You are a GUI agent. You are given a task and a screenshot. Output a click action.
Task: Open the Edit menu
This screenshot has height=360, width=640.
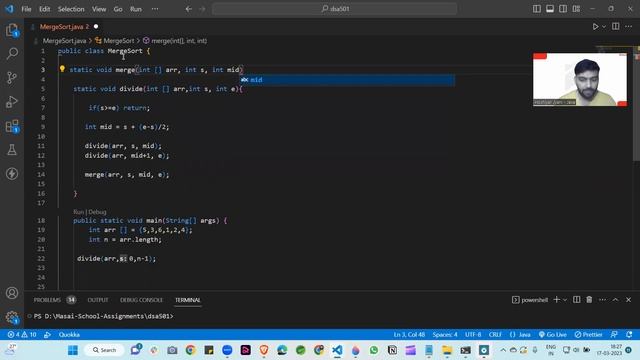coord(44,9)
